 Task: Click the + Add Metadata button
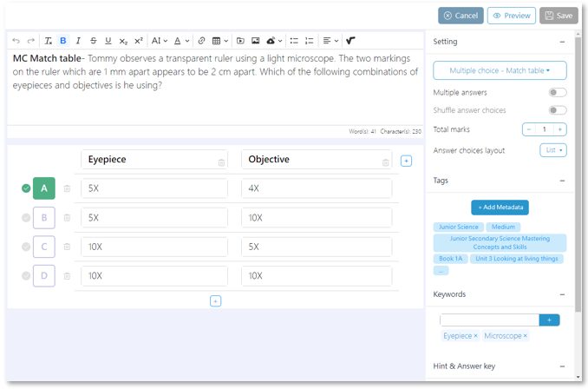tap(500, 208)
